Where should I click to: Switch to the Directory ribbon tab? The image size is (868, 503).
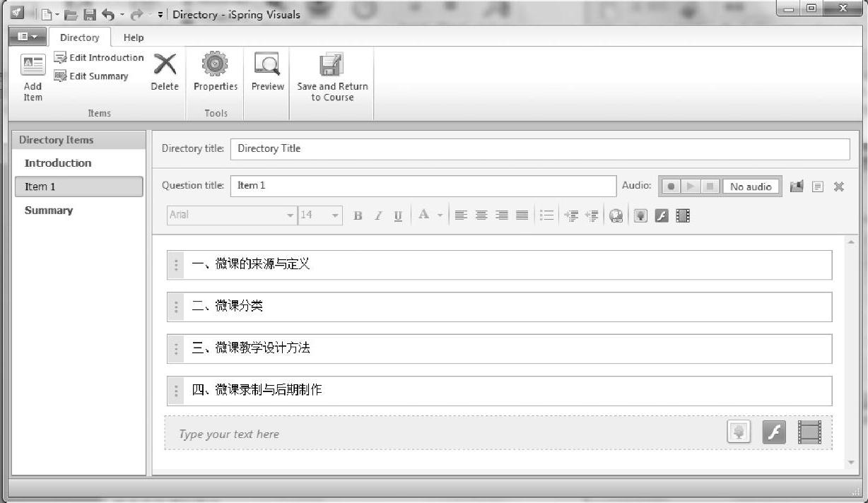coord(79,37)
